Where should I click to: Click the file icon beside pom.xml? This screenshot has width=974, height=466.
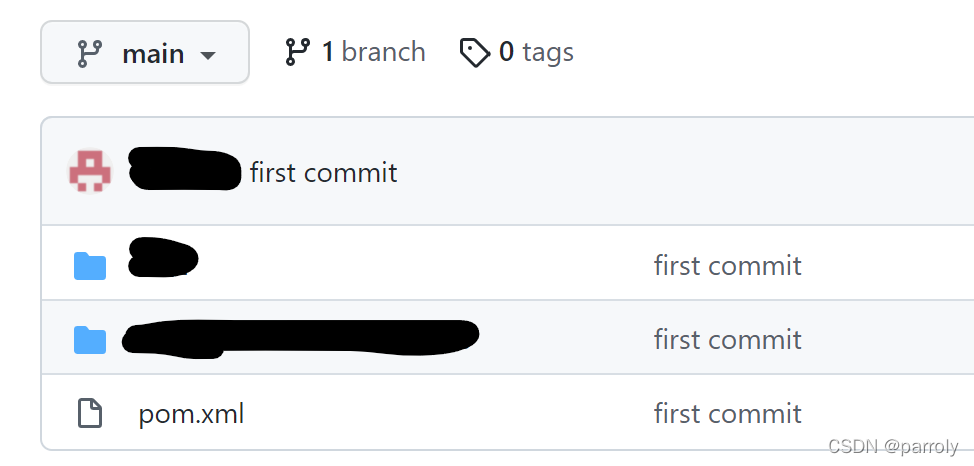point(90,414)
